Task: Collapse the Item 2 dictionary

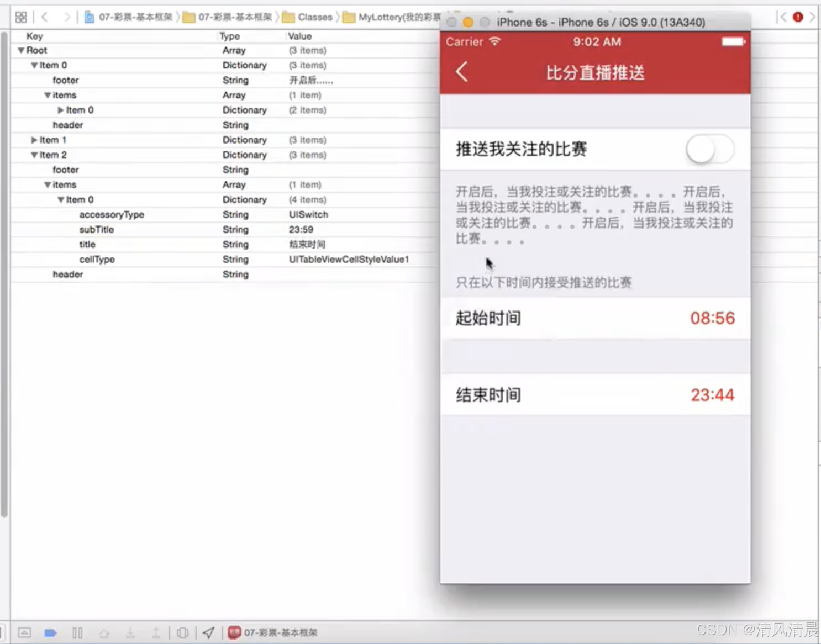Action: pos(34,155)
